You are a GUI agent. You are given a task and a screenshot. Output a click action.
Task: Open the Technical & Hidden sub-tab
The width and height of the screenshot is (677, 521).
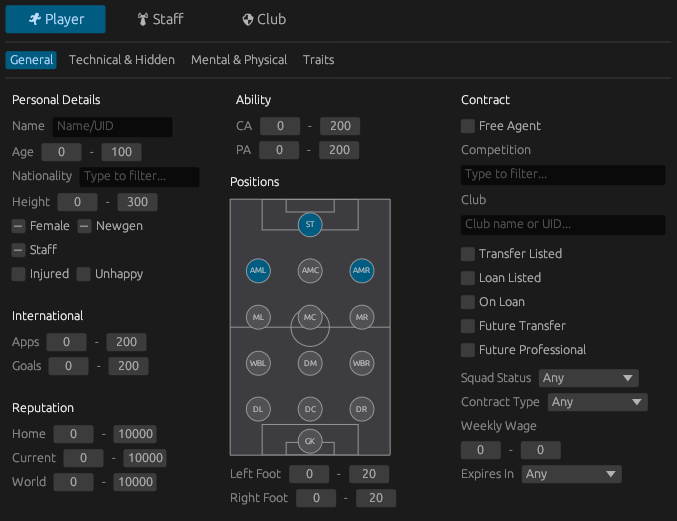tap(122, 60)
